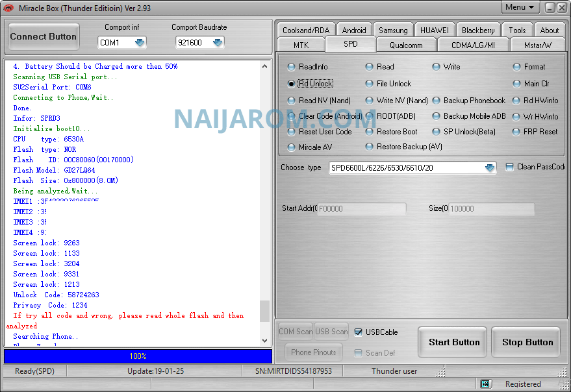Viewport: 571px width, 392px height.
Task: Open the Menu dropdown in title bar
Action: [520, 7]
